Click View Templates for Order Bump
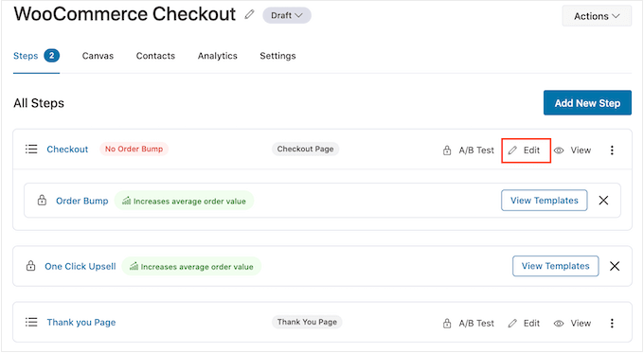The height and width of the screenshot is (353, 644). coord(545,201)
